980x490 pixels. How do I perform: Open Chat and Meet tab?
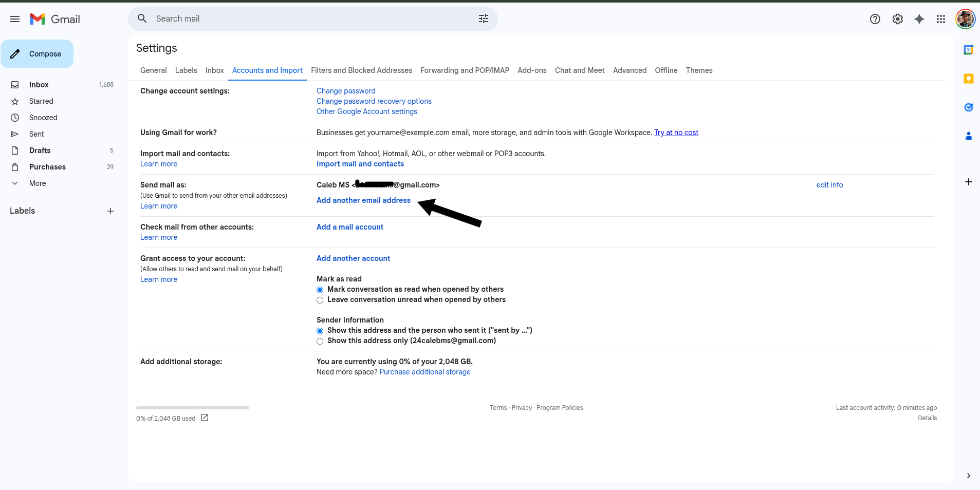(580, 70)
